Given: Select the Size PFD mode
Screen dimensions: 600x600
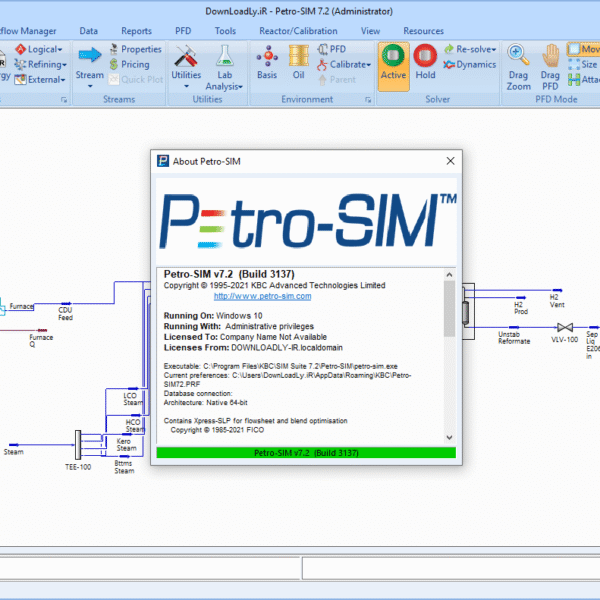Looking at the screenshot, I should point(583,64).
